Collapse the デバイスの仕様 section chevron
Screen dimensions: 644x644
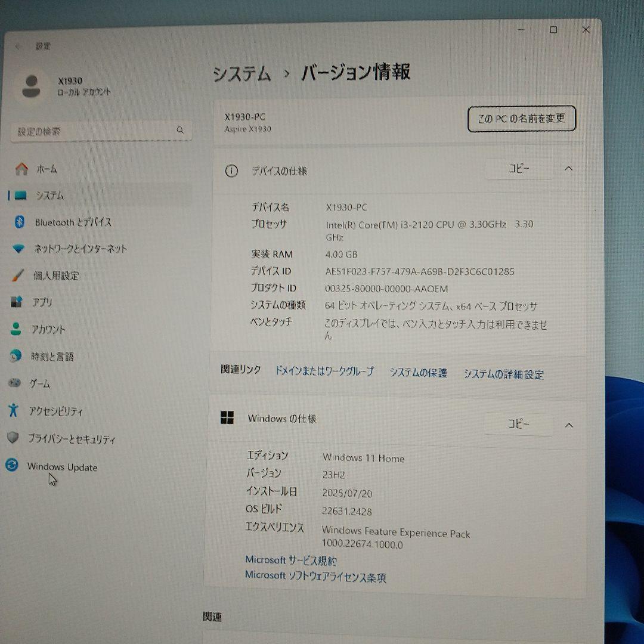click(x=568, y=168)
